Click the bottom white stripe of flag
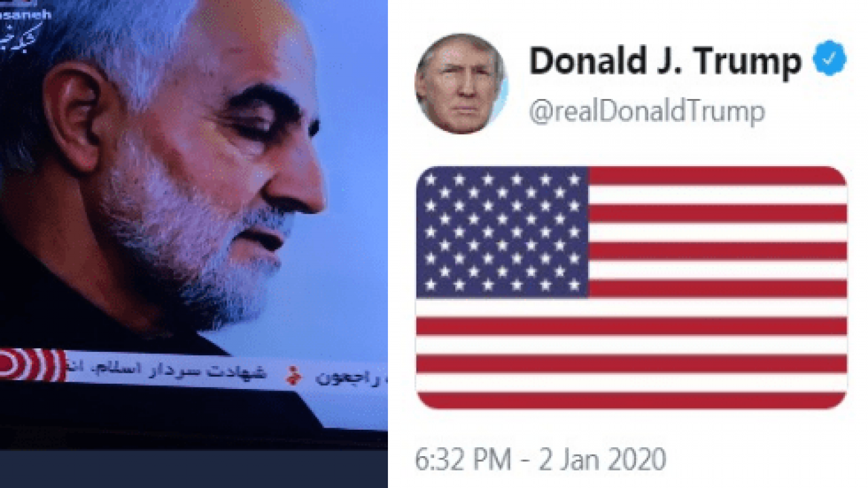 [x=631, y=382]
